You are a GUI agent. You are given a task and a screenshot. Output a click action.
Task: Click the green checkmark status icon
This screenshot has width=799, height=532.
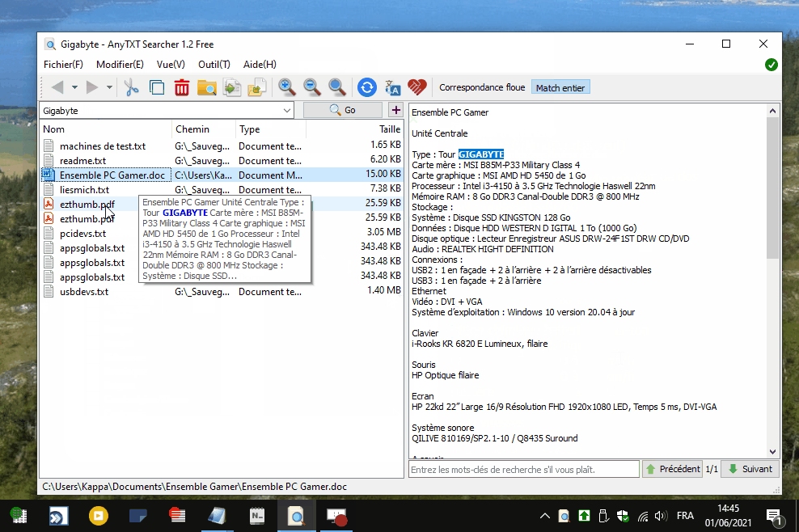[x=771, y=65]
